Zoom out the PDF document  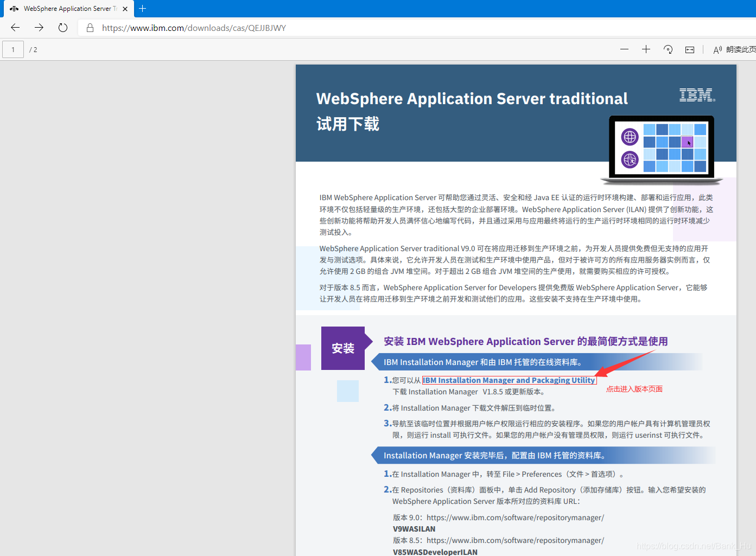[x=625, y=49]
